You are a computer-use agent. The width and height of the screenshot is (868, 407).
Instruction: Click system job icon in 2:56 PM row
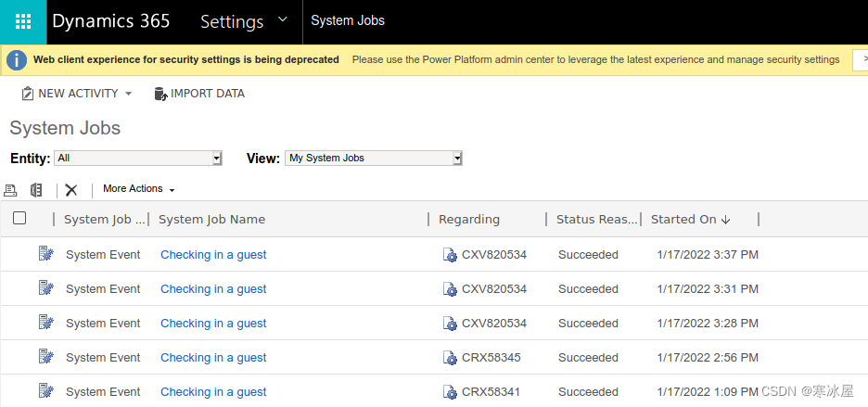46,357
